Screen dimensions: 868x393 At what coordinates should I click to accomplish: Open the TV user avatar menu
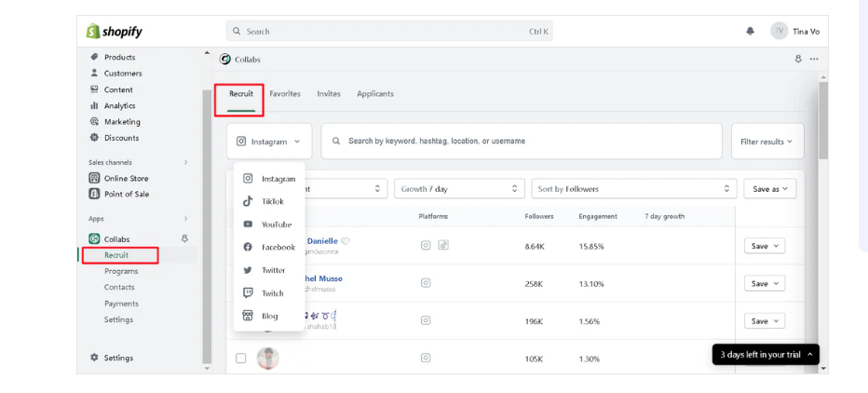coord(779,31)
